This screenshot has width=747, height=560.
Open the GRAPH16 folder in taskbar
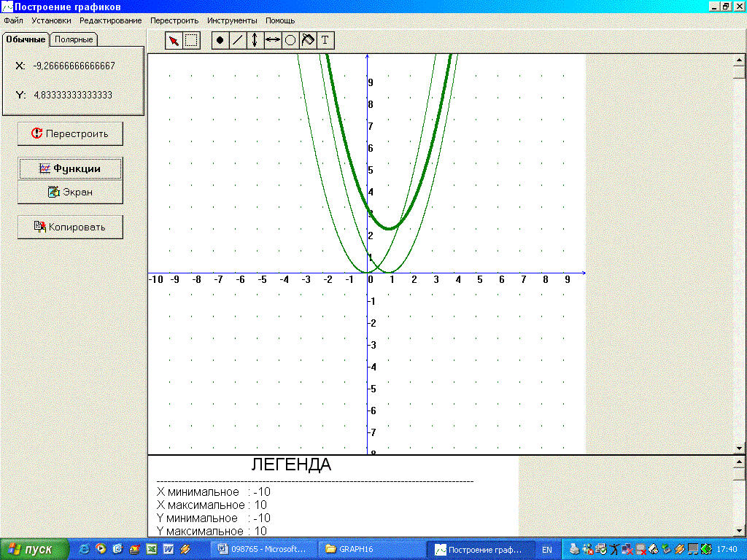point(369,549)
